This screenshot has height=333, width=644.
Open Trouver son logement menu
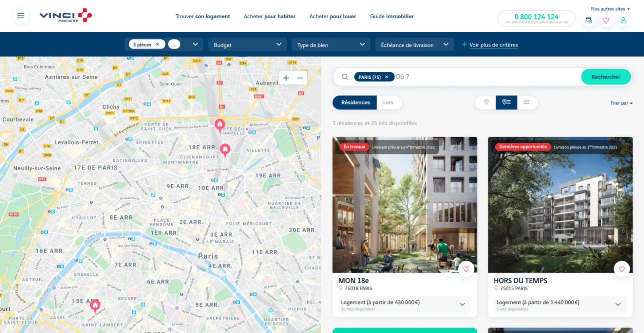click(x=203, y=16)
